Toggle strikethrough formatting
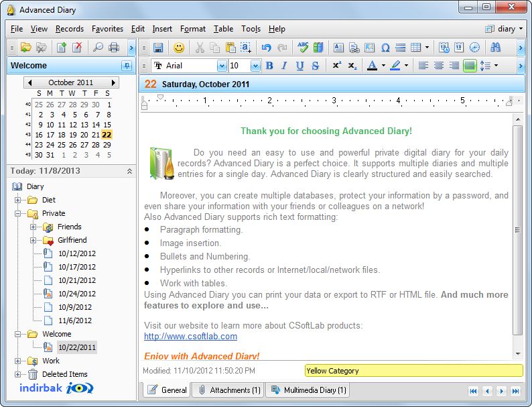The image size is (532, 407). point(315,66)
